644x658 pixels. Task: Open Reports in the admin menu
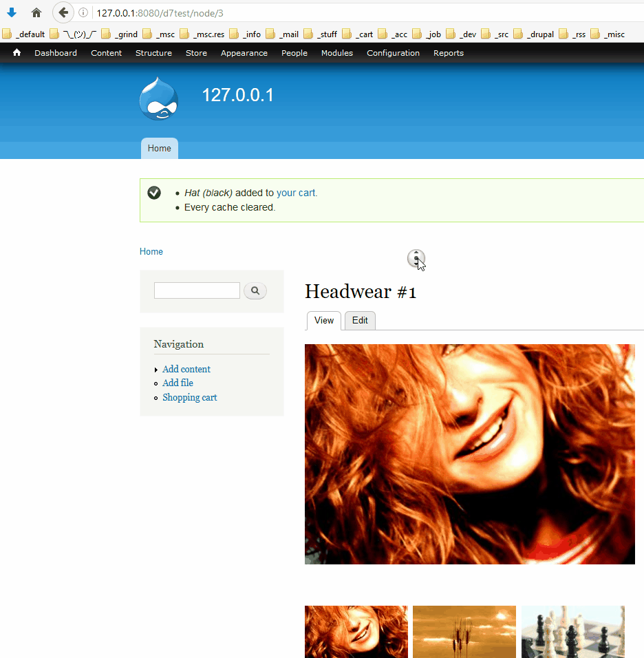(x=449, y=53)
